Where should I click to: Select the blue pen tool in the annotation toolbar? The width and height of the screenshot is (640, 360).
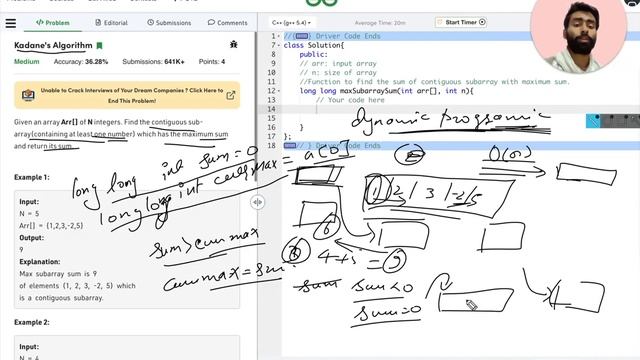tap(593, 121)
